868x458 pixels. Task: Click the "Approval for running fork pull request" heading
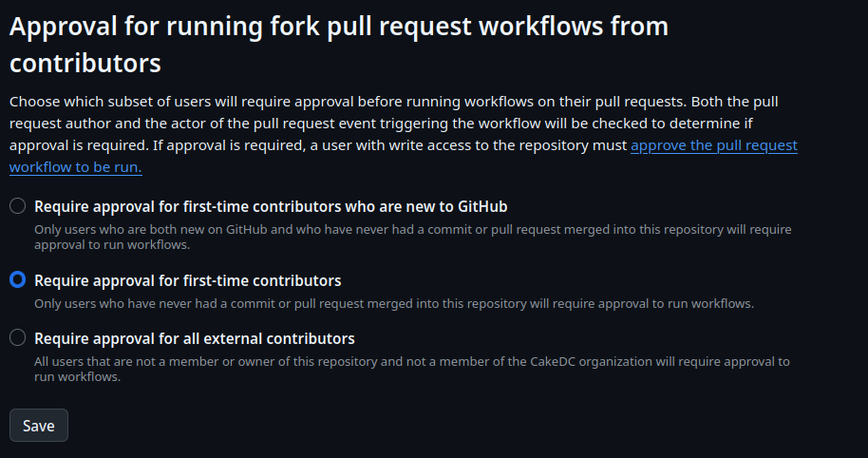[x=339, y=27]
